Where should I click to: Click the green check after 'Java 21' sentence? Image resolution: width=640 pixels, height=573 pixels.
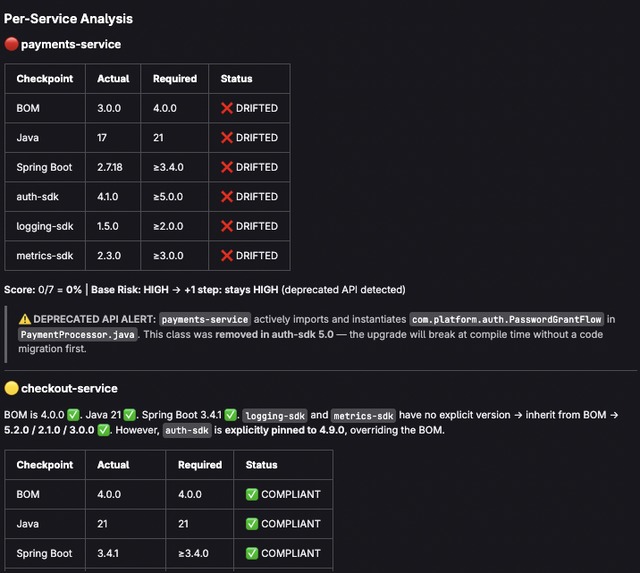[x=129, y=415]
